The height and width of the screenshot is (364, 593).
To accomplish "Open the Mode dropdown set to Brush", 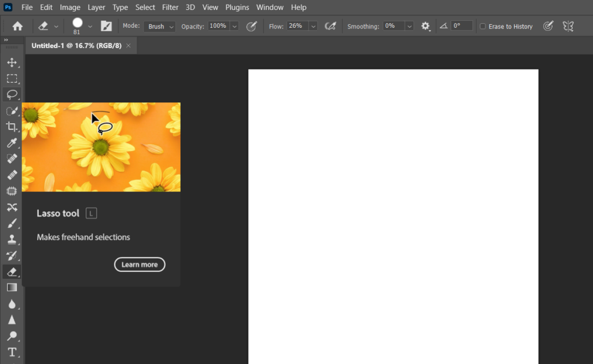I will 160,26.
